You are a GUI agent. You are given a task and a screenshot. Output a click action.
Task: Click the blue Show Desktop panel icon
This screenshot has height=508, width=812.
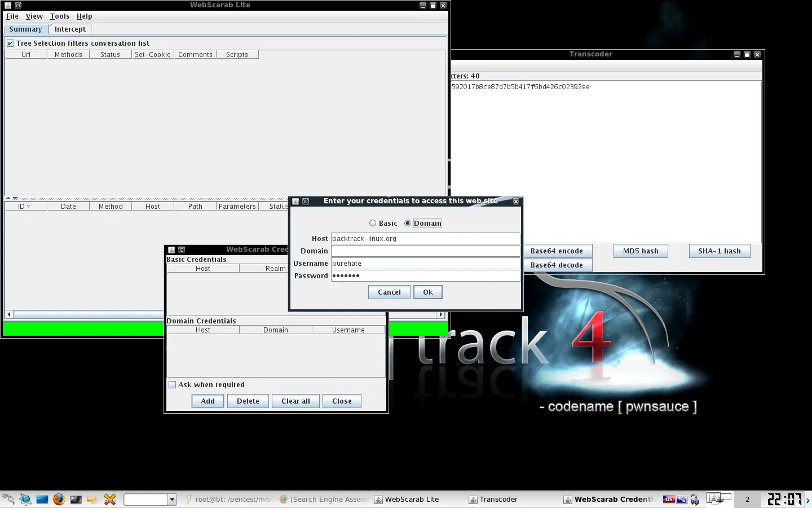[42, 500]
